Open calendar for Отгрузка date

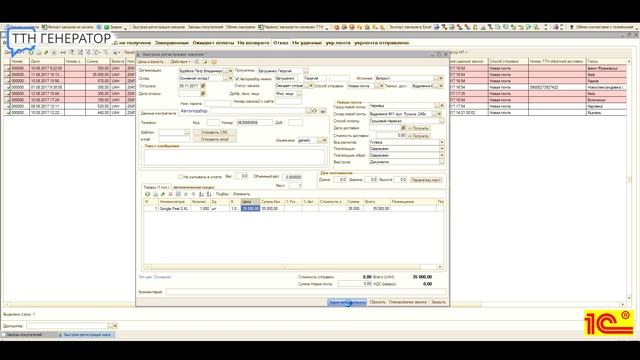203,86
